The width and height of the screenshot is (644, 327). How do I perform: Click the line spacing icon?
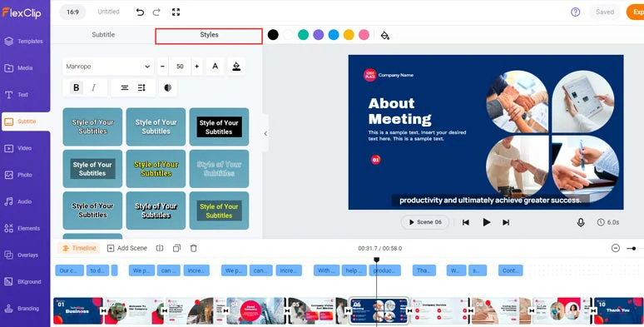141,87
